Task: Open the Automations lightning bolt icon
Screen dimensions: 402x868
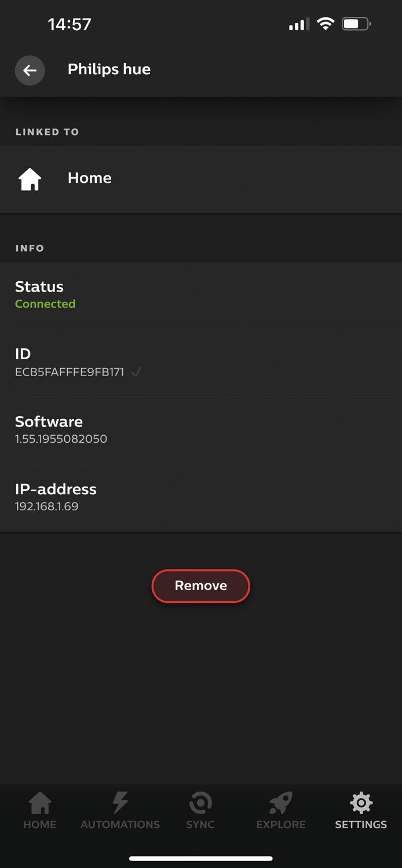Action: click(x=120, y=803)
